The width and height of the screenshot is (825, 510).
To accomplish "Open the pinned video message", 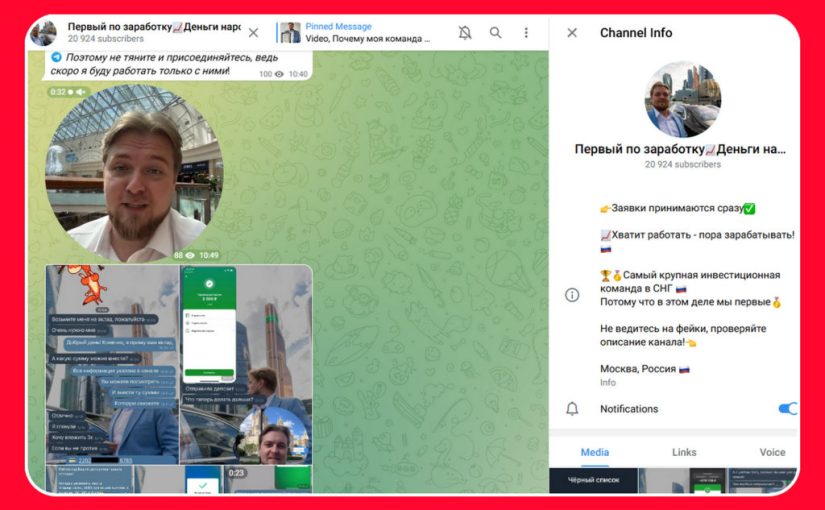I will coord(367,33).
